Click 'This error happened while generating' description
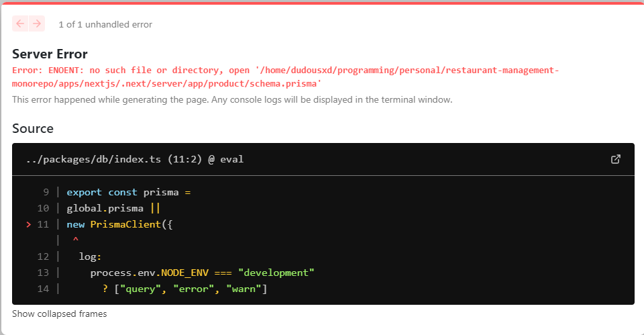 (232, 99)
